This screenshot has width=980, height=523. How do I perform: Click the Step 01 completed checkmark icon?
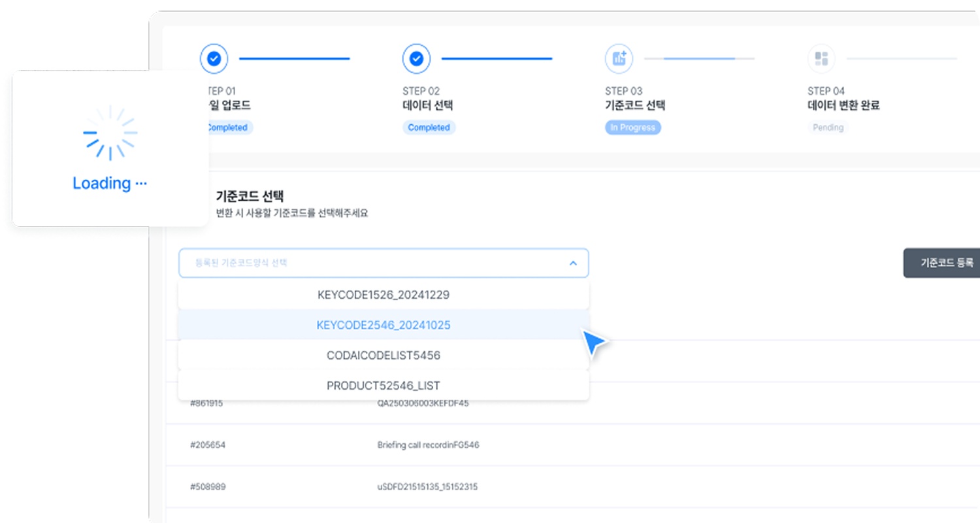pos(214,59)
